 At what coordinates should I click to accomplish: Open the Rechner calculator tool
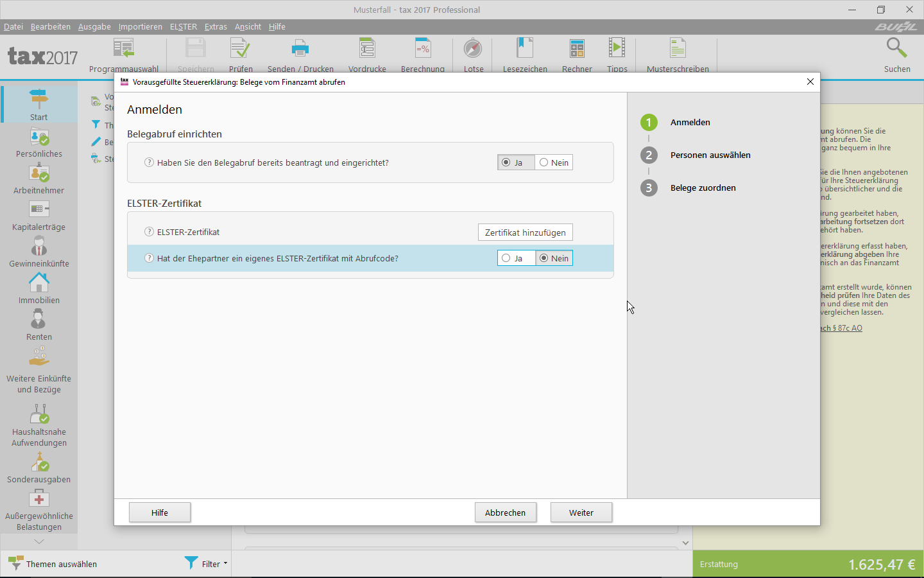pyautogui.click(x=577, y=55)
